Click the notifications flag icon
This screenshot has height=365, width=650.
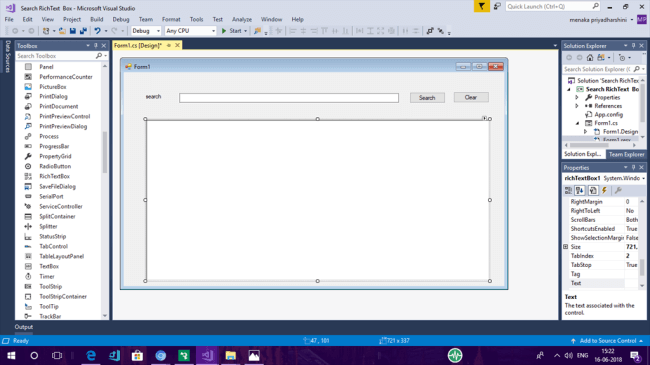click(482, 6)
